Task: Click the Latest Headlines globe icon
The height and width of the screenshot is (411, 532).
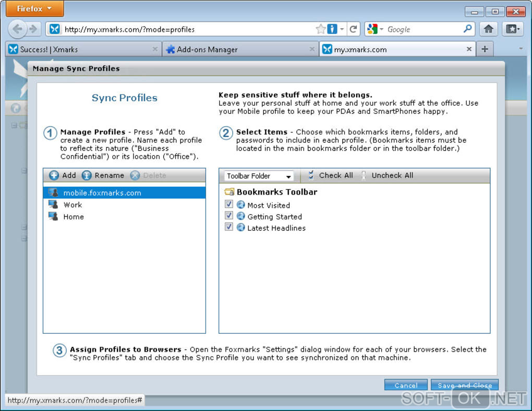Action: click(x=241, y=227)
